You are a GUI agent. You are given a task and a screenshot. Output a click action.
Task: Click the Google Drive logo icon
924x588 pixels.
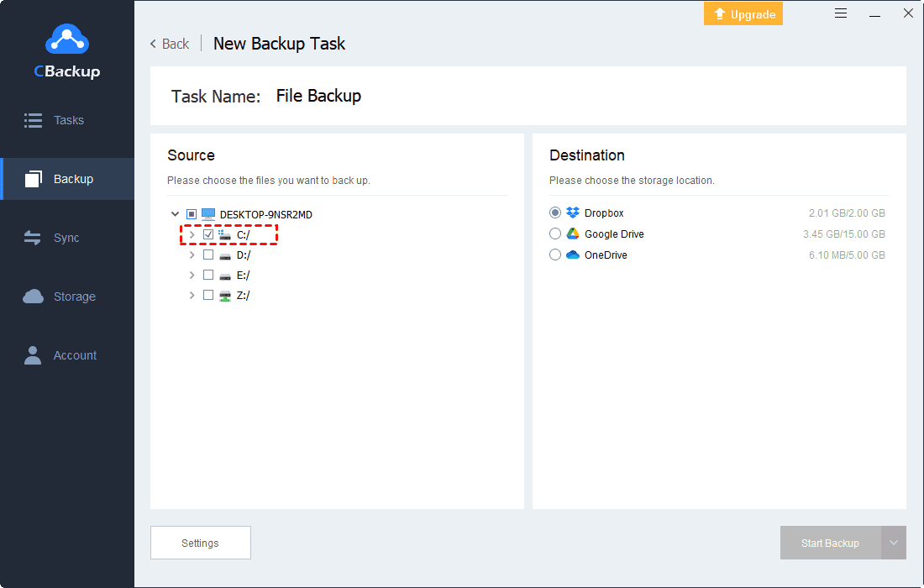click(573, 234)
